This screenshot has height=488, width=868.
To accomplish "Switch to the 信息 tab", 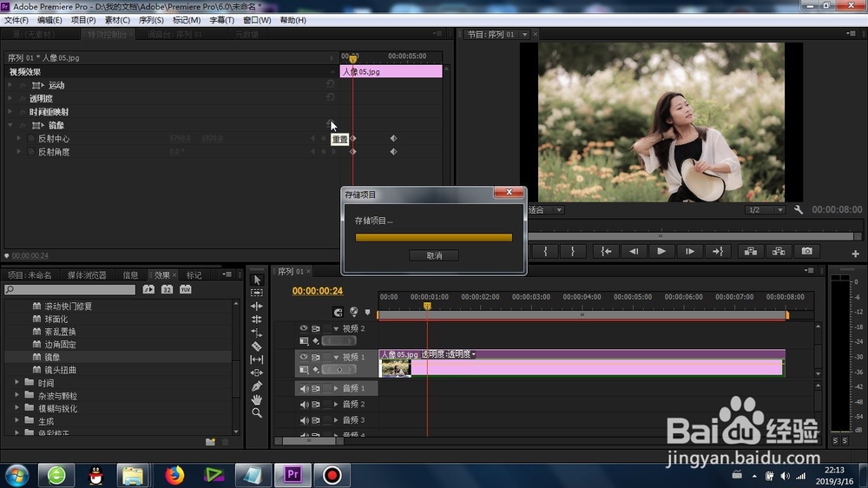I will pos(131,274).
